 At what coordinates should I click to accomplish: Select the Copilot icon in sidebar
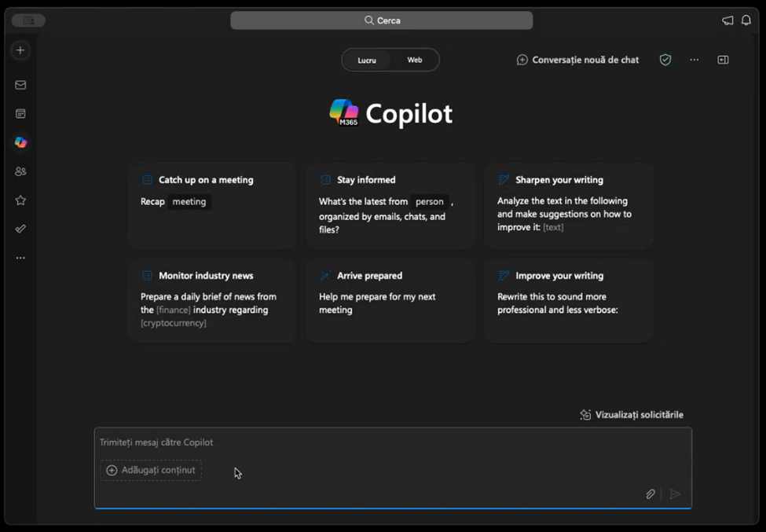click(20, 143)
